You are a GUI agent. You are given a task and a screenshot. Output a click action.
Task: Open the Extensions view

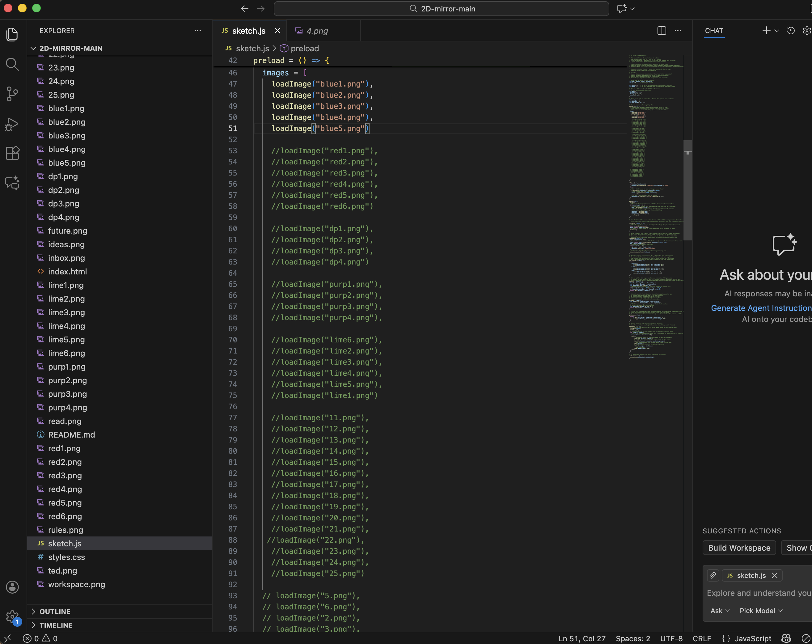12,153
